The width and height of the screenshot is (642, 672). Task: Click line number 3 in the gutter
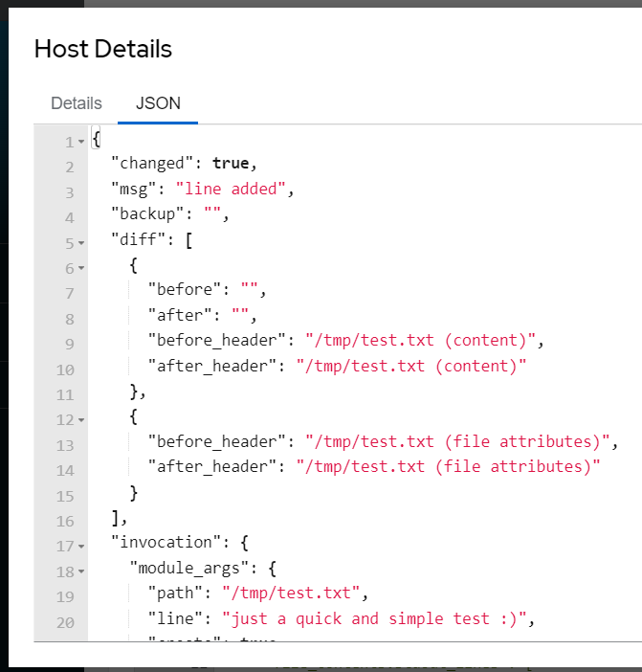click(69, 190)
